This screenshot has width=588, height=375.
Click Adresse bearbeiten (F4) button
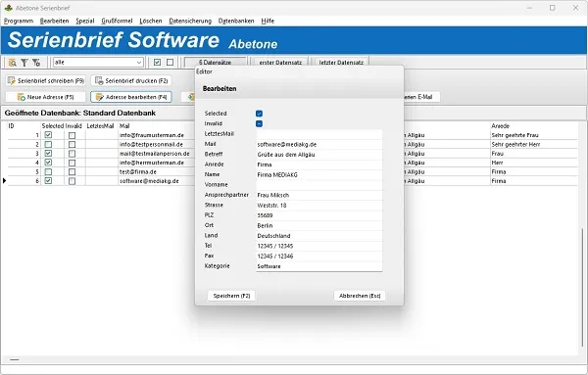point(131,97)
